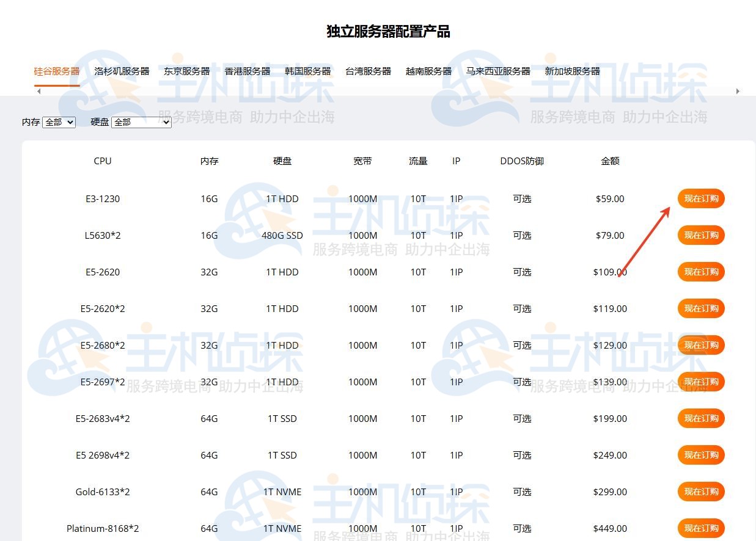Screen dimensions: 756x541
Task: Select the 香港服务器 tab
Action: 247,71
